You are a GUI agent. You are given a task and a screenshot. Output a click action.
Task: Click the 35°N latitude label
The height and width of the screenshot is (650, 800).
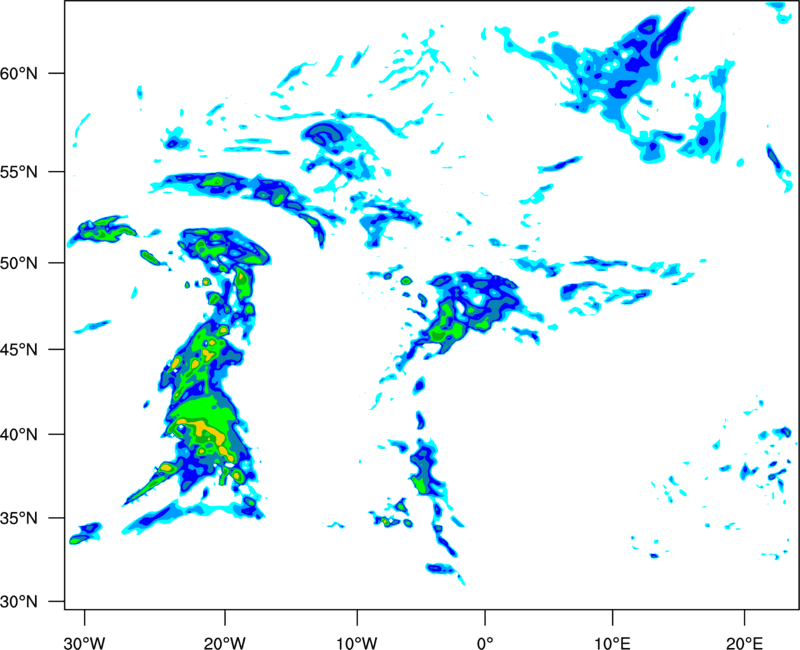[x=19, y=518]
